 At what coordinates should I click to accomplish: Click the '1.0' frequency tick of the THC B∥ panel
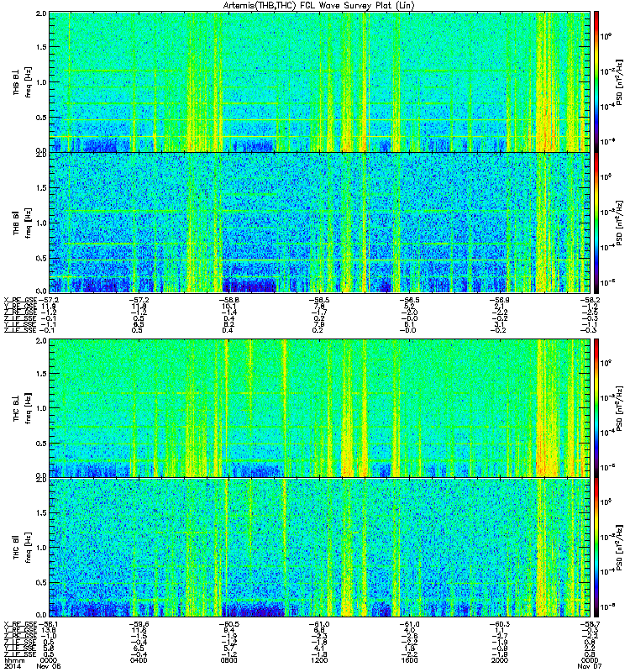(x=41, y=548)
